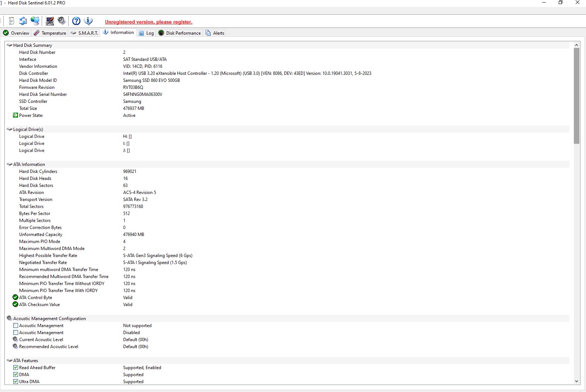Select the Unformatted Capacity row
This screenshot has width=586, height=392.
pos(288,235)
